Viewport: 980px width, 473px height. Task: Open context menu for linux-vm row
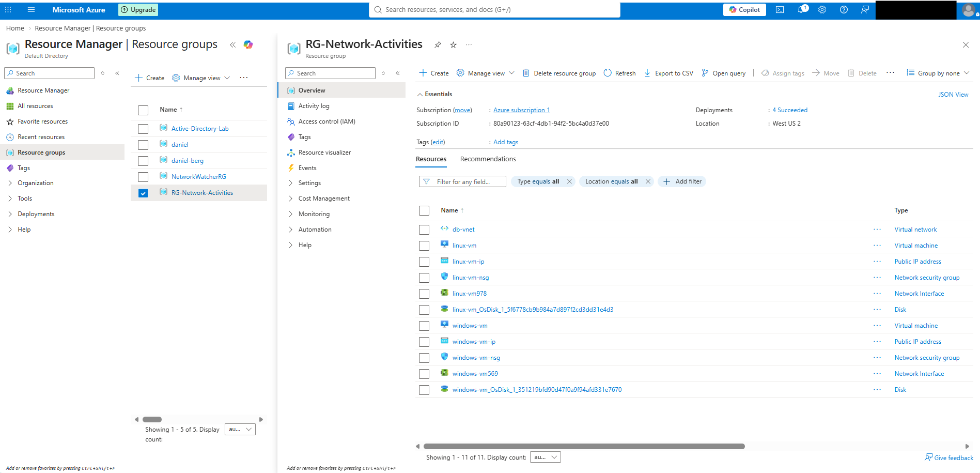[877, 246]
